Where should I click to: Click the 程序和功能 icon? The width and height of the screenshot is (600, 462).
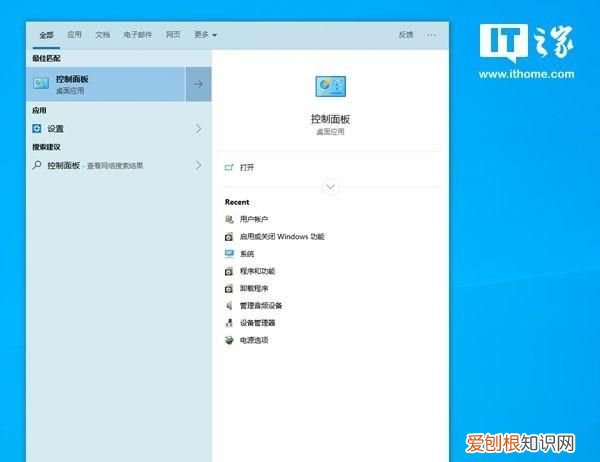click(x=229, y=271)
